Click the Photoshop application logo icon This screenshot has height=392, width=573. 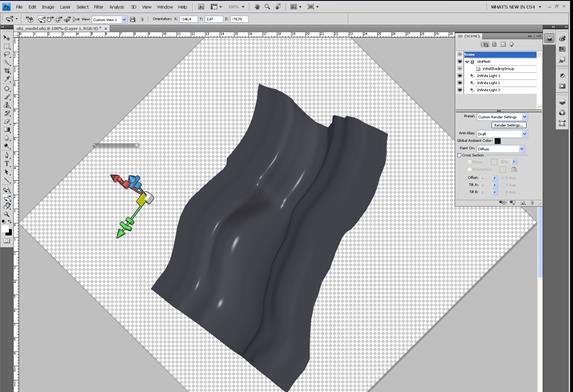click(6, 7)
